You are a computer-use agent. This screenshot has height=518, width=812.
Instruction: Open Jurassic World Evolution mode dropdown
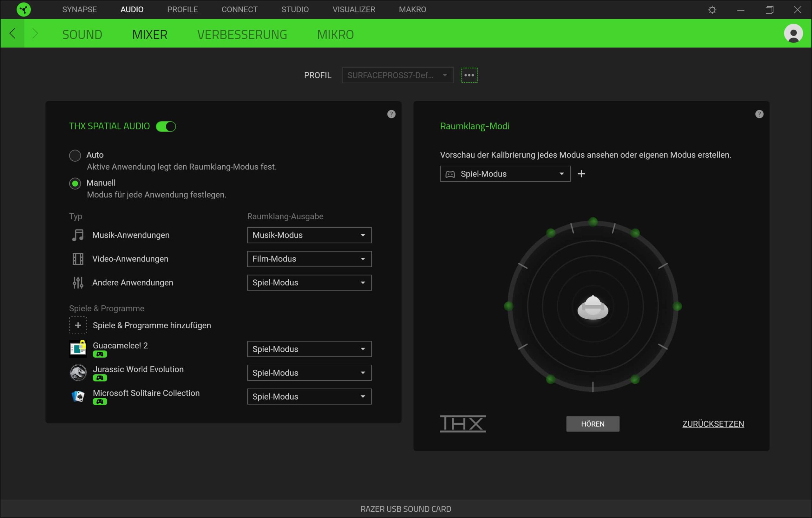(x=309, y=373)
